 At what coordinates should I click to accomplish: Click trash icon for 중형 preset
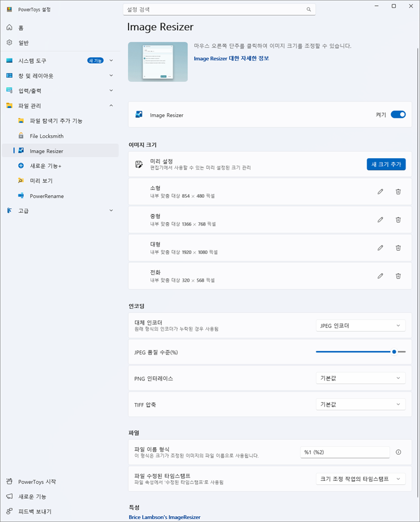tap(398, 220)
